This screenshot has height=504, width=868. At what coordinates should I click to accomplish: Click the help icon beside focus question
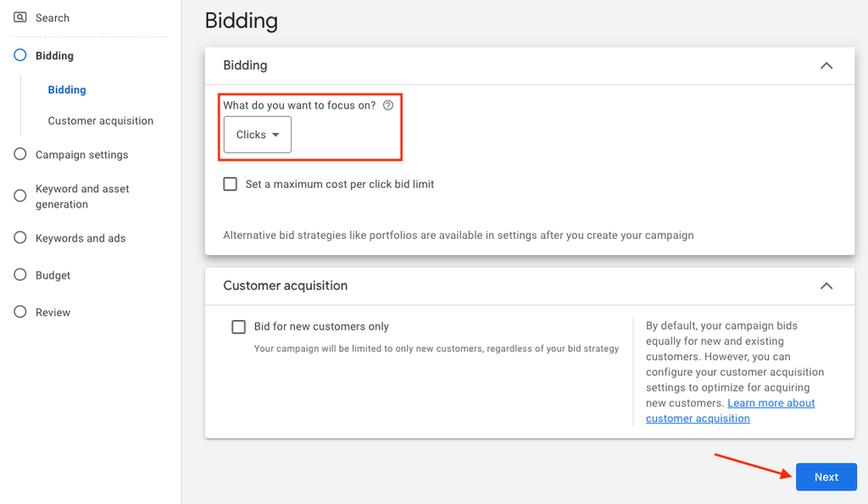pyautogui.click(x=388, y=106)
